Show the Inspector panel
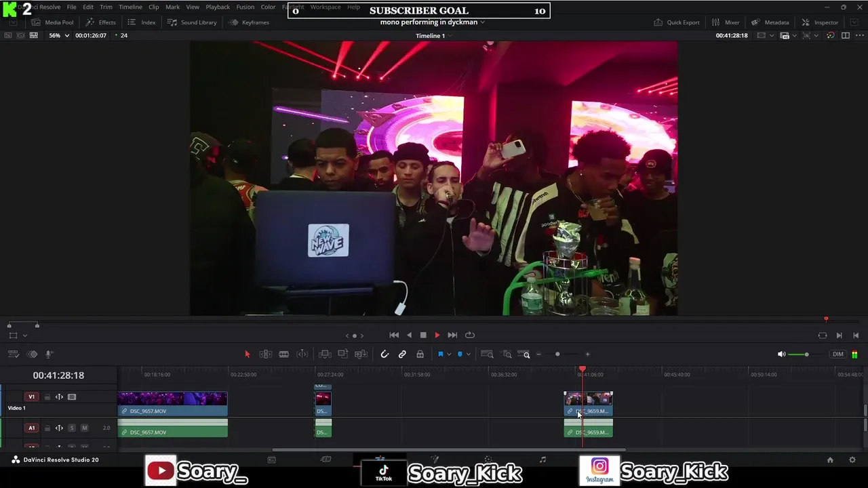 pos(820,22)
